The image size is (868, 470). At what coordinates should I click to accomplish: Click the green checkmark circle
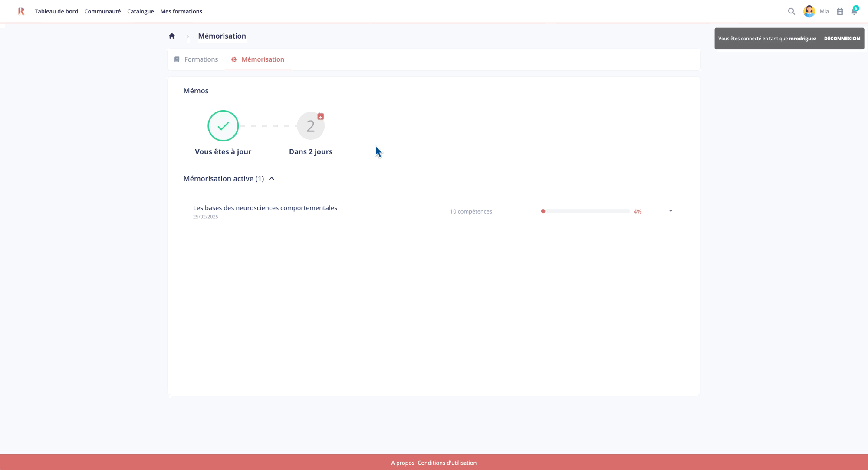[x=223, y=126]
